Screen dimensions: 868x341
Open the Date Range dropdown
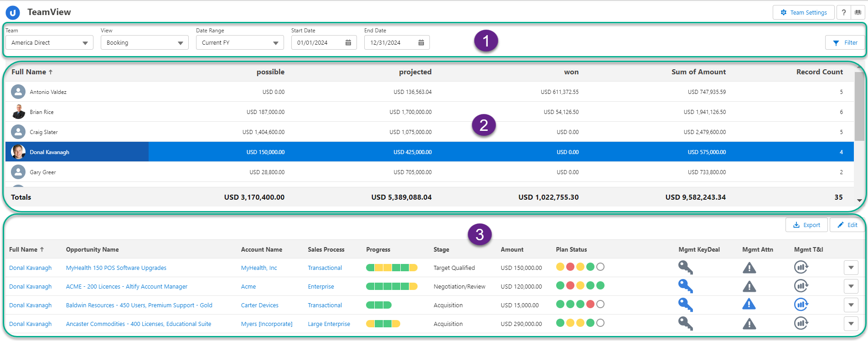(240, 43)
